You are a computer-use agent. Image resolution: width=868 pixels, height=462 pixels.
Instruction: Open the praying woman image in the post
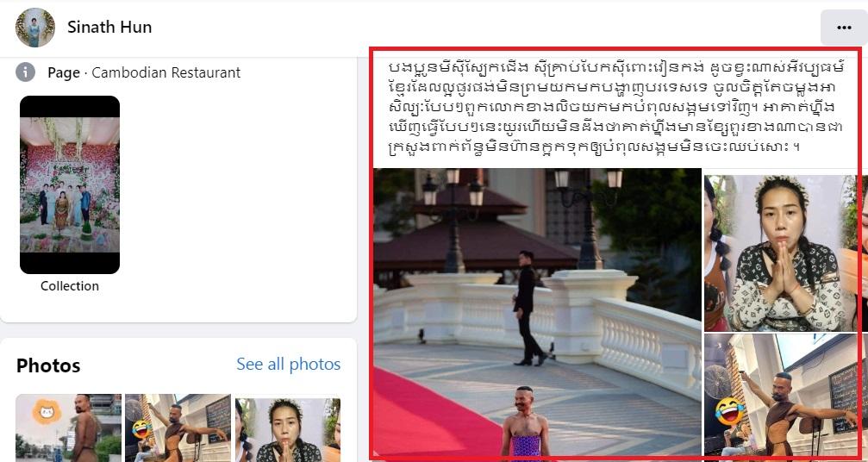coord(782,253)
